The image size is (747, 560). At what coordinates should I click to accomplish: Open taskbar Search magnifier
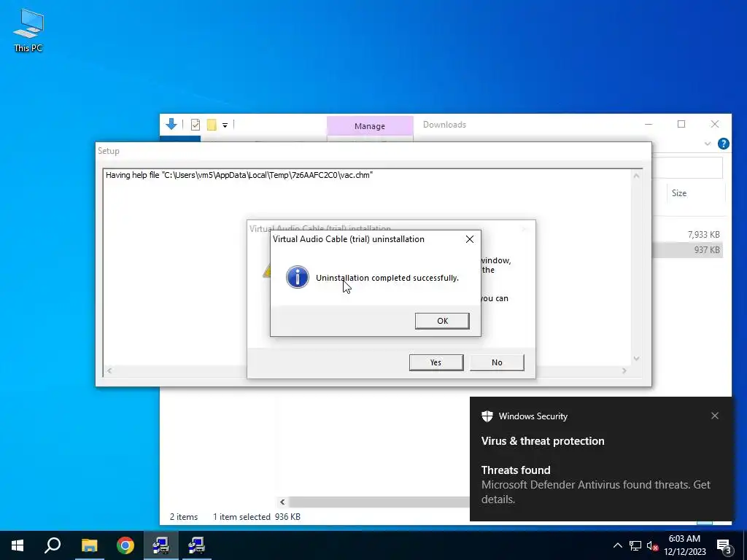(x=53, y=545)
